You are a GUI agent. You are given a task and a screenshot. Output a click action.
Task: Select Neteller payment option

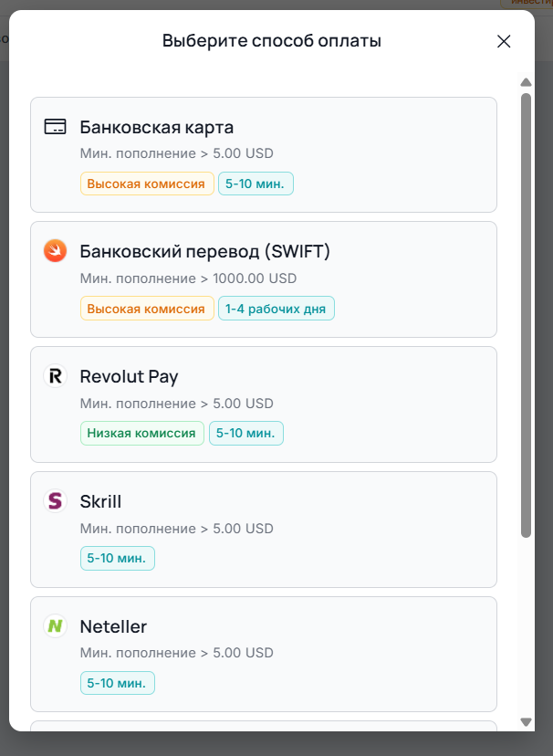click(264, 655)
